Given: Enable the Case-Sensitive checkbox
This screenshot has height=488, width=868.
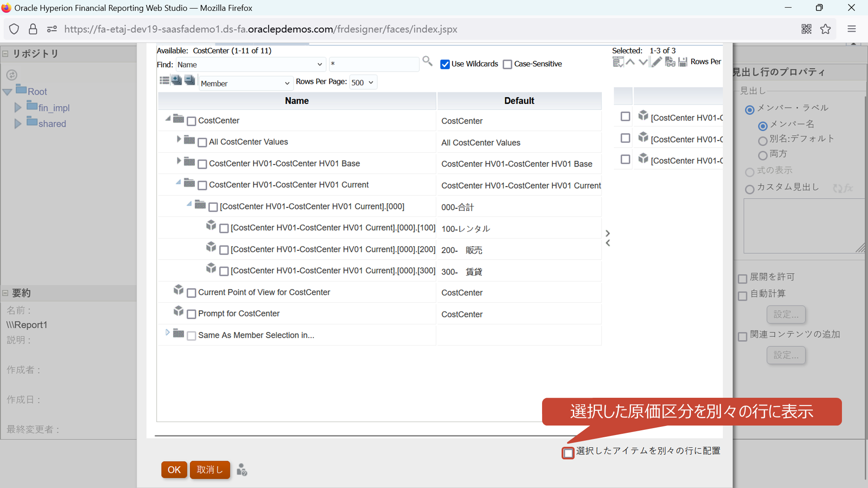Looking at the screenshot, I should click(507, 64).
